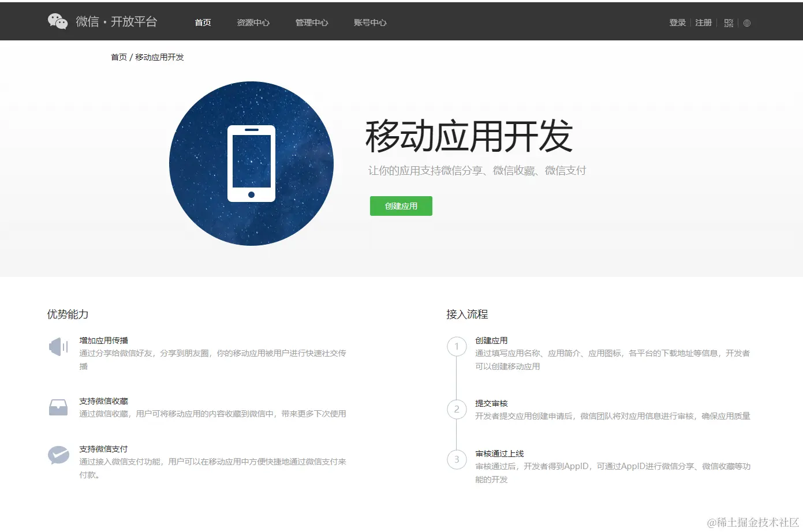Click the WeChat logo icon in header
Screen dimensions: 803x532
(x=58, y=21)
